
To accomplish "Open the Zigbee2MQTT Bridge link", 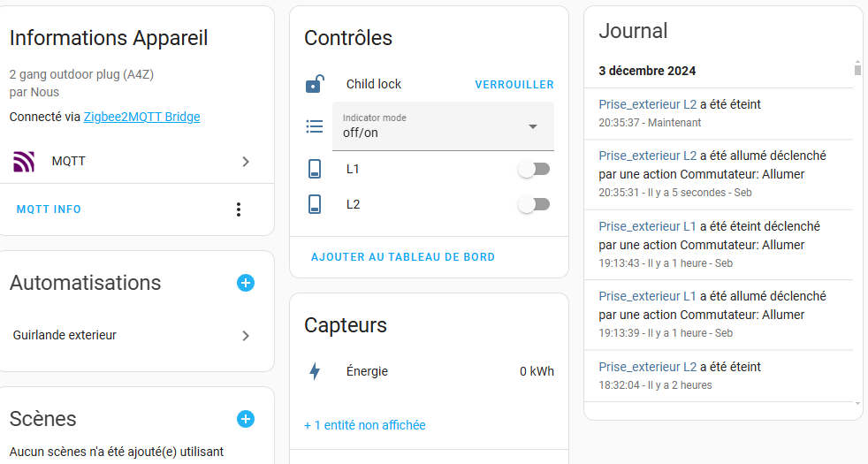I will tap(141, 117).
